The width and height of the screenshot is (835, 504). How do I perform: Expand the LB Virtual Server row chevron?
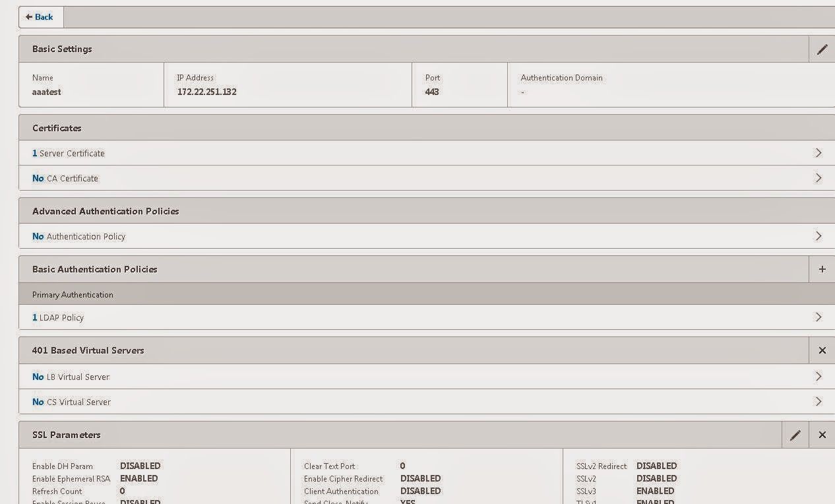(819, 377)
